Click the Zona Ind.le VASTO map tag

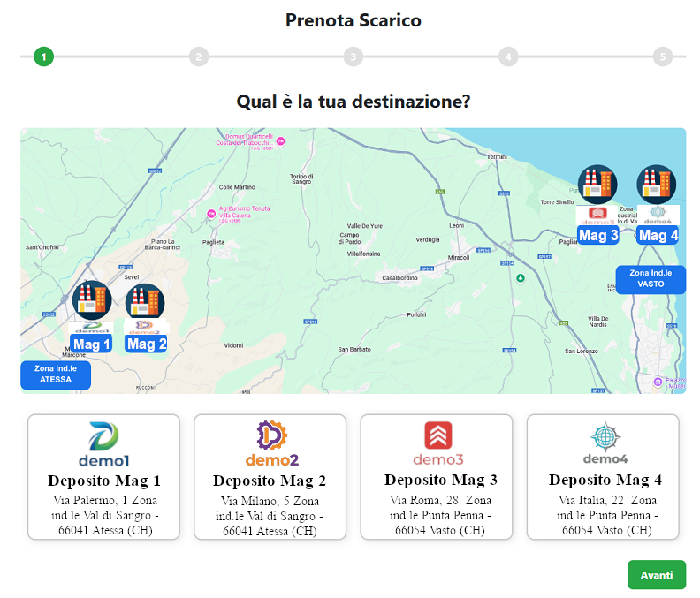(651, 279)
